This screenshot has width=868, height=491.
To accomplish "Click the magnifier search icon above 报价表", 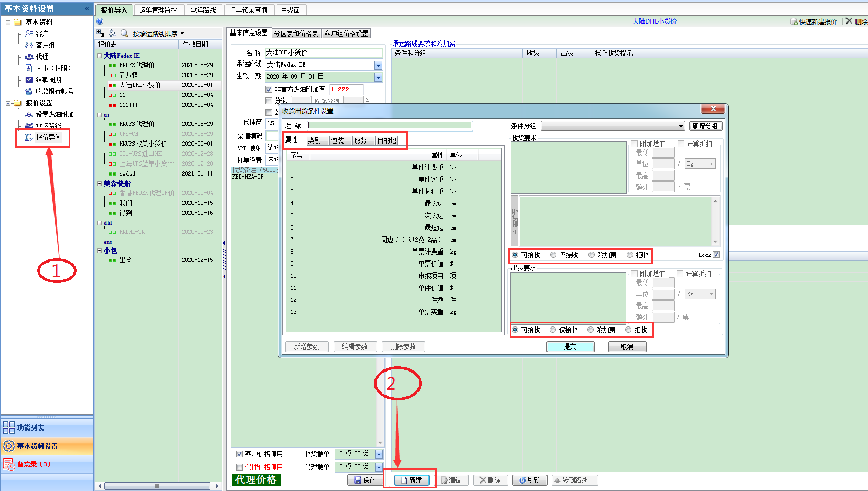I will [124, 33].
